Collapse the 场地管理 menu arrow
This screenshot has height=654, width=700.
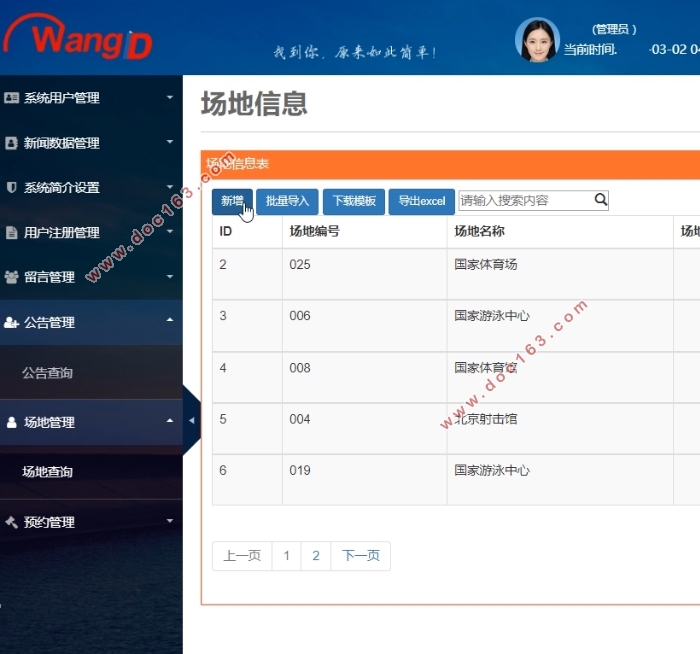pos(170,421)
